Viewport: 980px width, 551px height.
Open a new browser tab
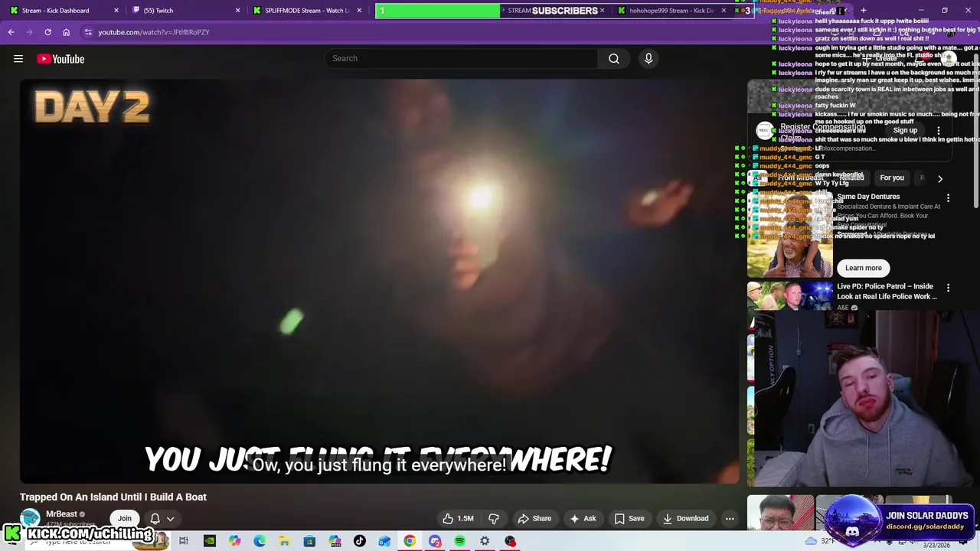863,11
